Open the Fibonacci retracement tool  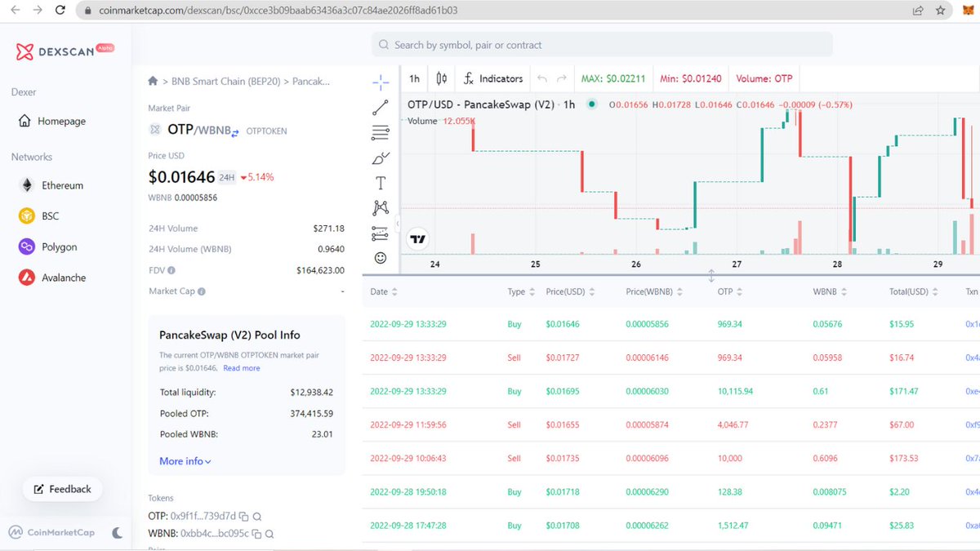click(x=381, y=132)
